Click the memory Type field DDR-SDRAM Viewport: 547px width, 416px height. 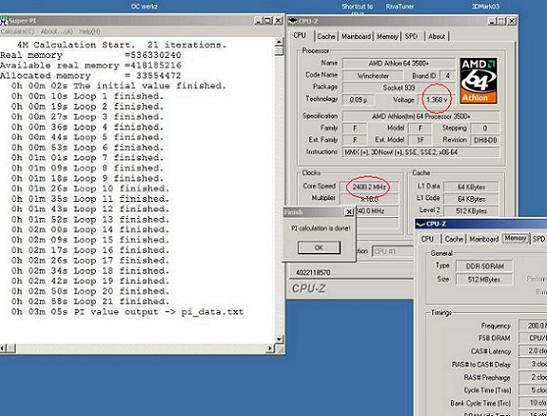click(484, 266)
